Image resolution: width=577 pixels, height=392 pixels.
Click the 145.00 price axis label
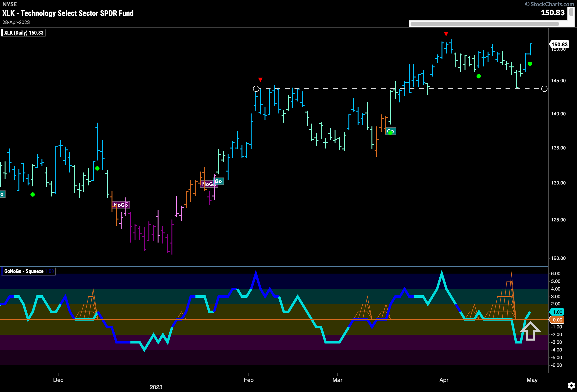point(558,81)
